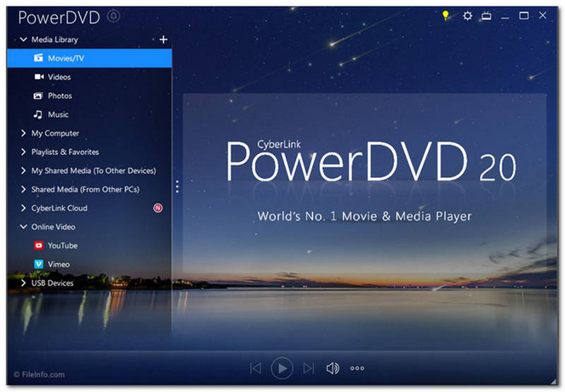This screenshot has width=565, height=392.
Task: Expand My Shared Media (To Other Devices)
Action: 23,170
